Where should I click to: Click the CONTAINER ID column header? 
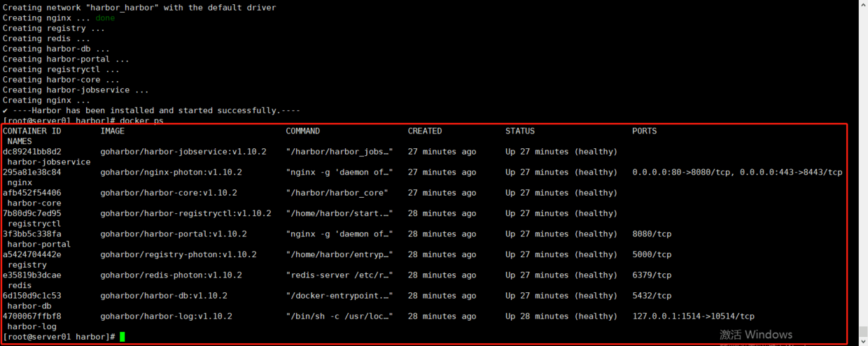[32, 131]
